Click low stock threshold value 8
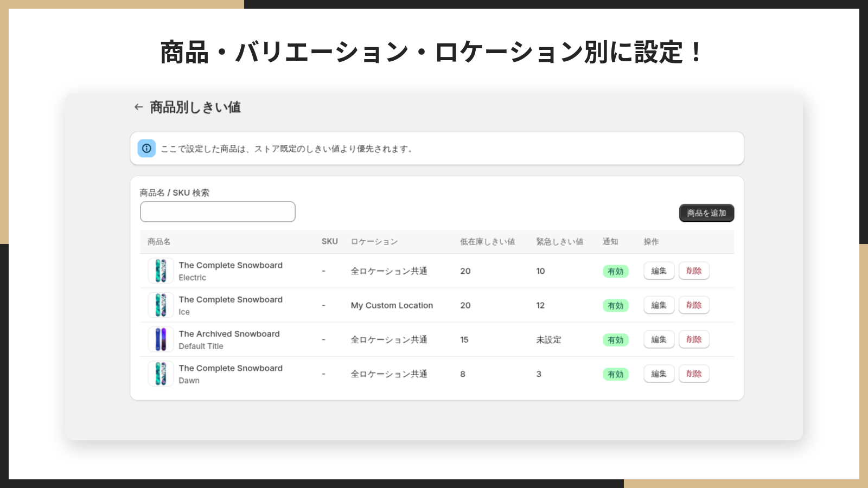 [463, 374]
